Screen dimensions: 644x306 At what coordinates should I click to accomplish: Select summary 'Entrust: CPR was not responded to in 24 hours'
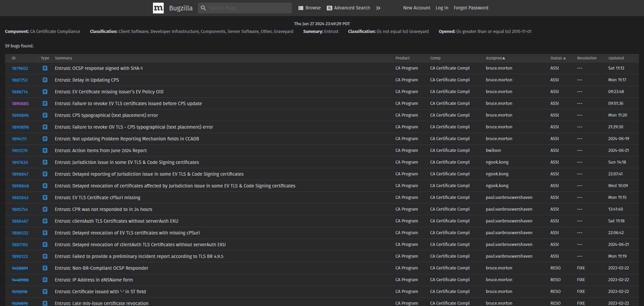click(x=104, y=209)
